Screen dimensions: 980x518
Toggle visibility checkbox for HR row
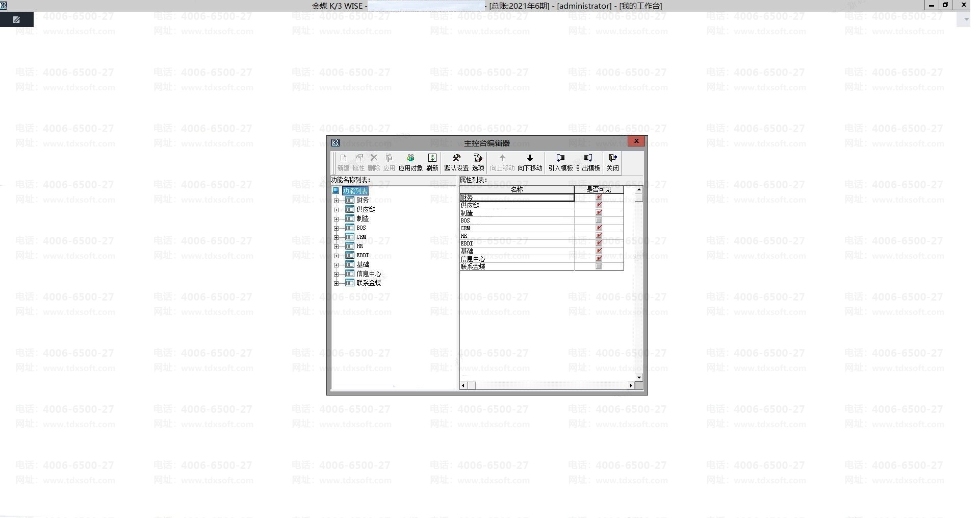click(599, 236)
